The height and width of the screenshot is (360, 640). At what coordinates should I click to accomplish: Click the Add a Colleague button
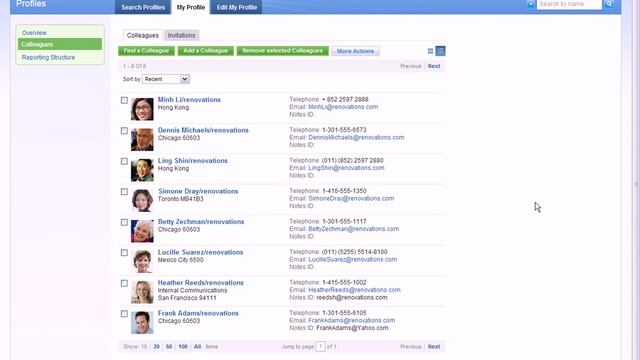point(206,51)
